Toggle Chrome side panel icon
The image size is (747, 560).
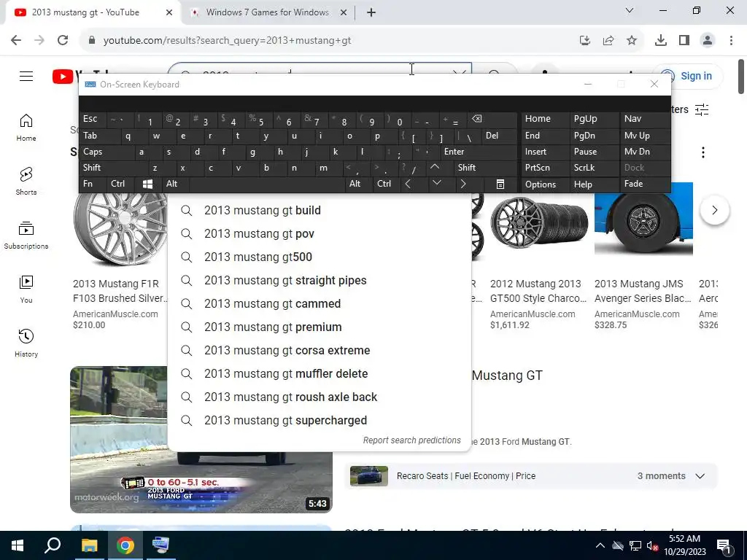pyautogui.click(x=684, y=41)
